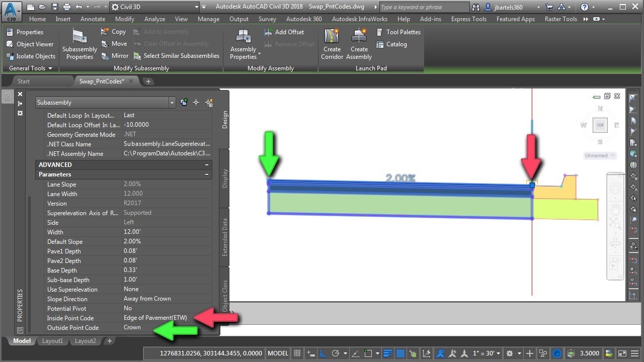Click the Copy subassembly tool
This screenshot has height=362, width=644.
(x=113, y=32)
